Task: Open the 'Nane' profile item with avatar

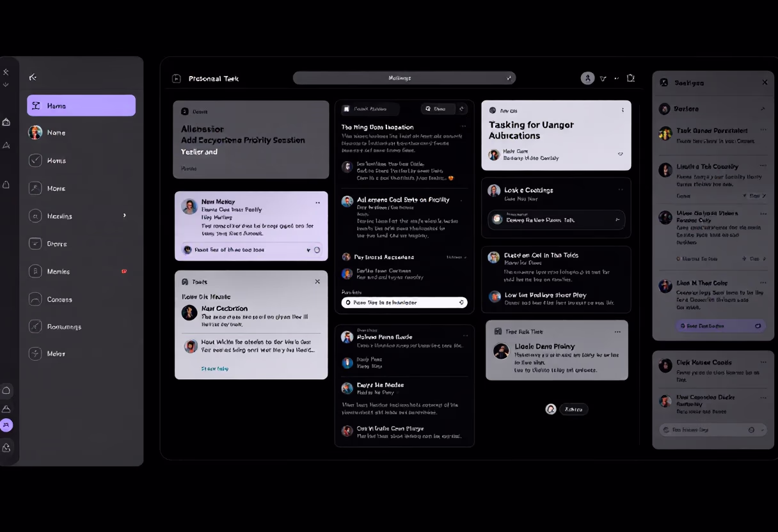Action: pyautogui.click(x=81, y=132)
